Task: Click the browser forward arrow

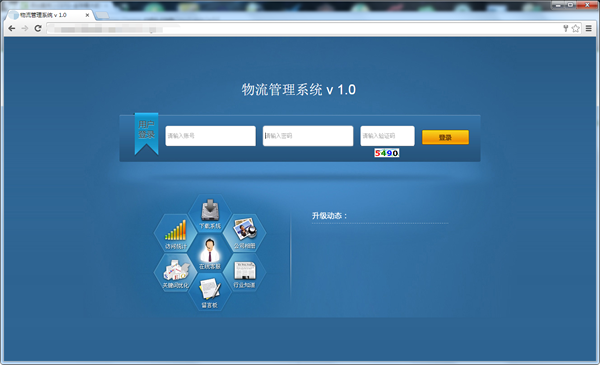Action: click(25, 28)
